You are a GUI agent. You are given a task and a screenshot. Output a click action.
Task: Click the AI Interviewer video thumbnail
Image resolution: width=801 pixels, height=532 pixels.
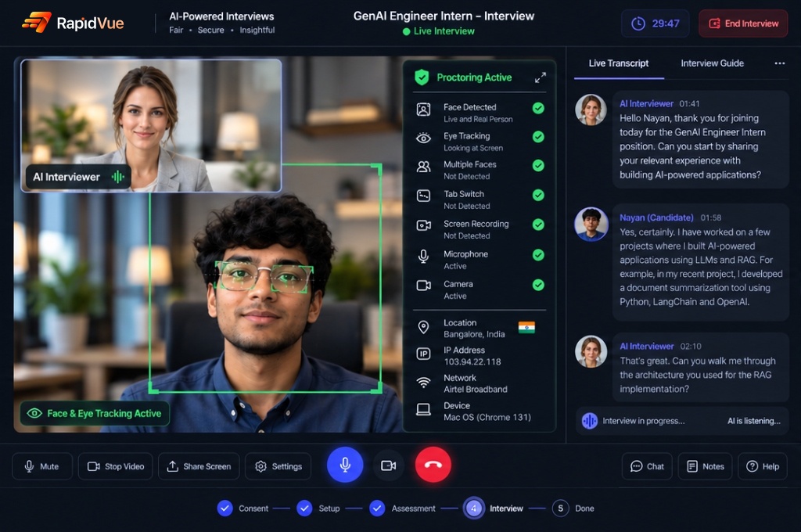click(151, 126)
